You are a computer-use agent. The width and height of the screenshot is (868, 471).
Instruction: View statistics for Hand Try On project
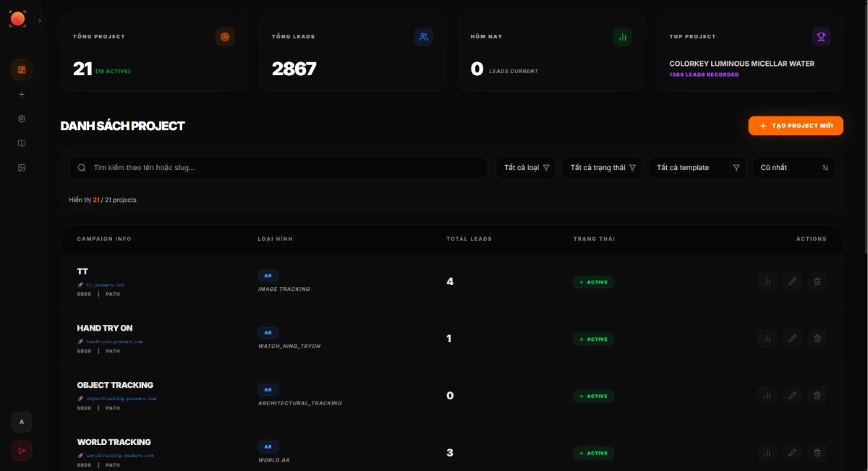point(767,338)
